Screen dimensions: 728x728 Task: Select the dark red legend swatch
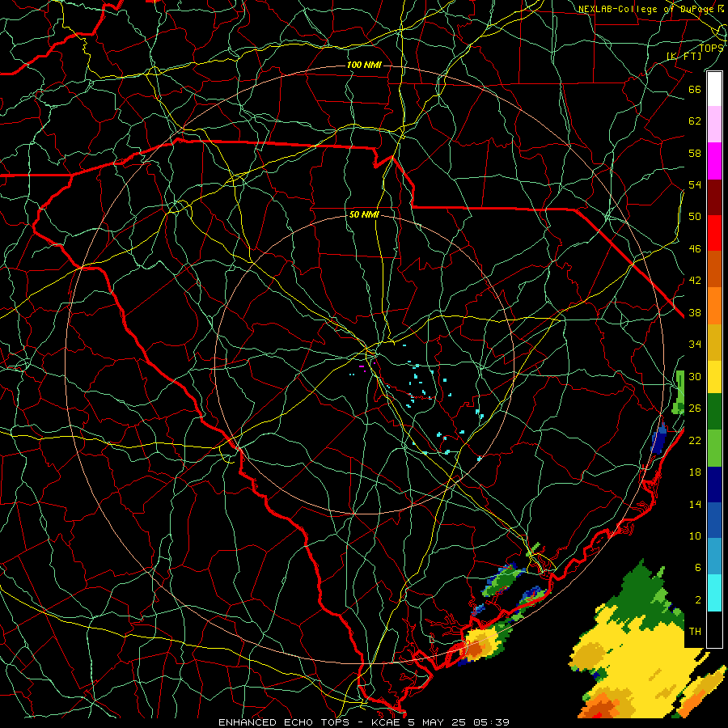click(x=714, y=197)
